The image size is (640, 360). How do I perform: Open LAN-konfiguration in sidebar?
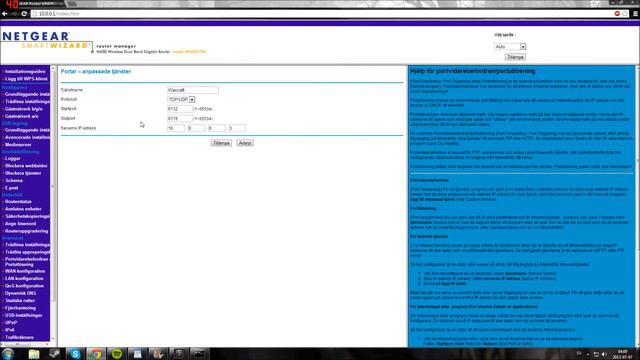pyautogui.click(x=24, y=278)
